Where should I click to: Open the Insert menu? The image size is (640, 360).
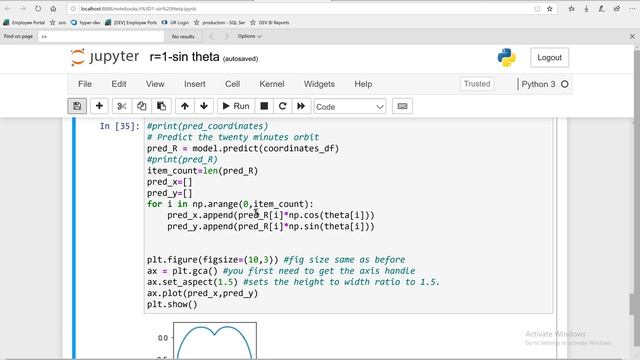click(195, 84)
